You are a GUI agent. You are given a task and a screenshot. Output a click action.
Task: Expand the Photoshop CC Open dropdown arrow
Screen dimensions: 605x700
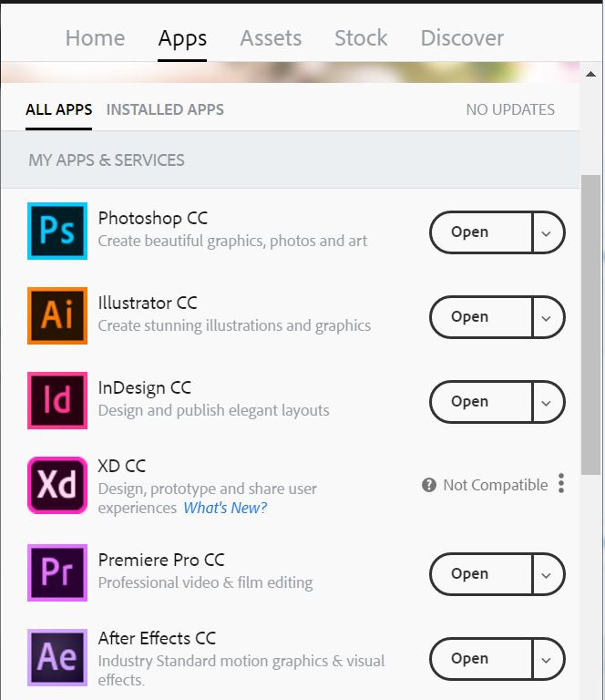pos(547,232)
